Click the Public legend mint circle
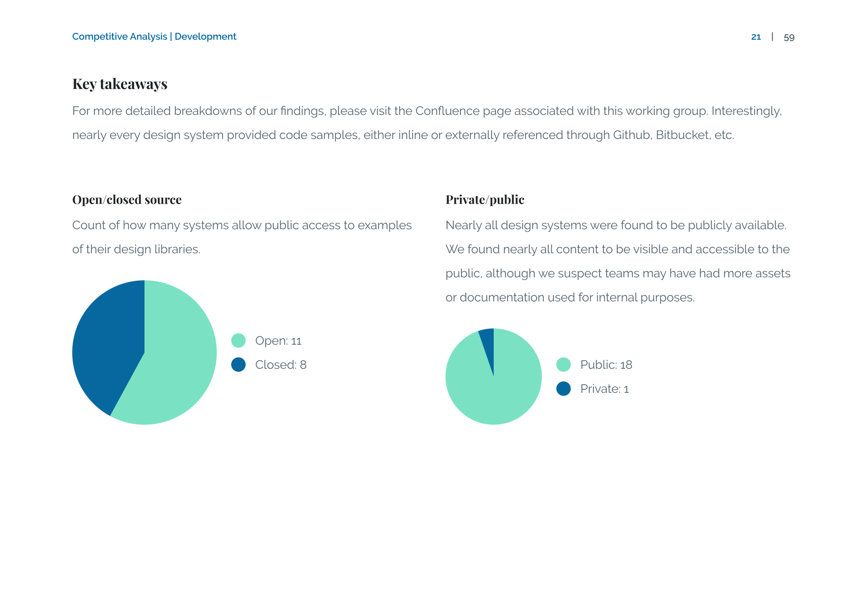The height and width of the screenshot is (616, 867). (563, 364)
